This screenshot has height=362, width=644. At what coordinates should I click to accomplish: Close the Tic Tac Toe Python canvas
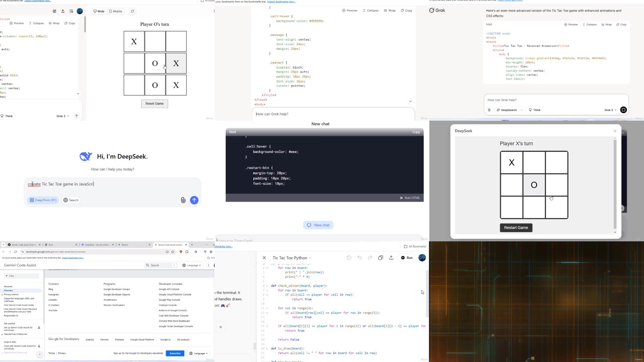tap(264, 258)
